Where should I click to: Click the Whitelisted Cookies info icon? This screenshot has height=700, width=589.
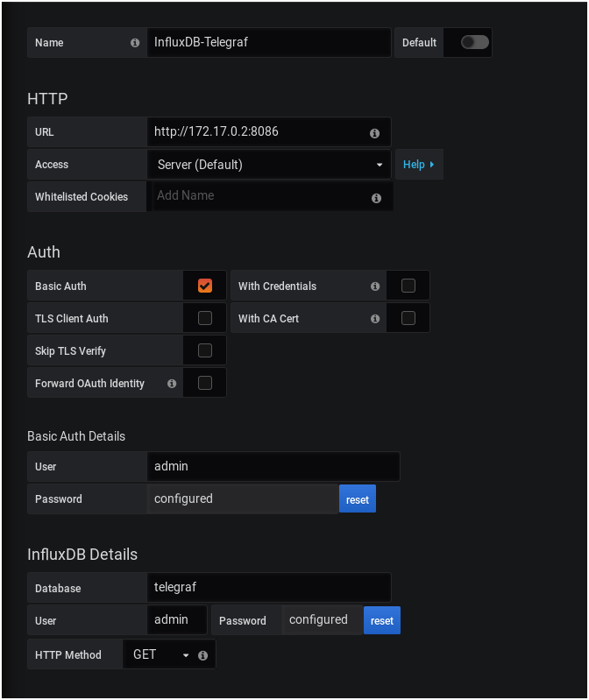[x=376, y=198]
